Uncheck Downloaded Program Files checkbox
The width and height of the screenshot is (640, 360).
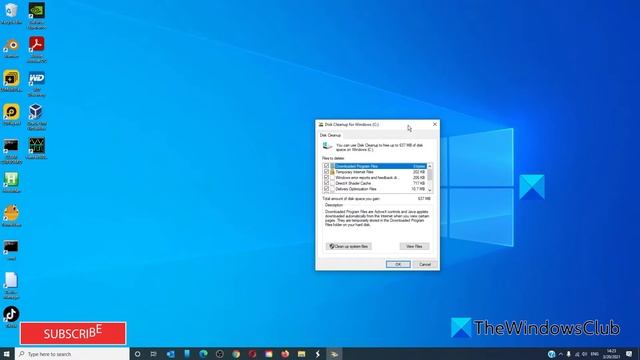tap(326, 166)
